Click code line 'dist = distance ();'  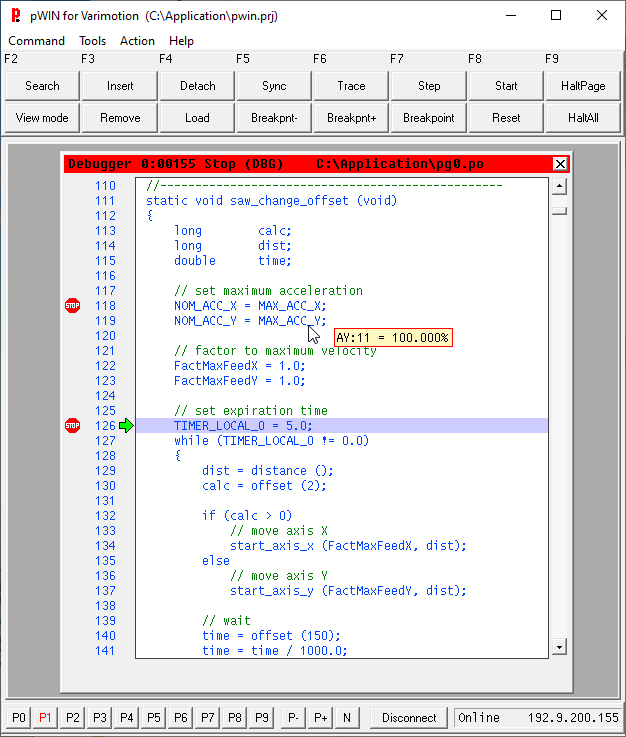[x=268, y=471]
